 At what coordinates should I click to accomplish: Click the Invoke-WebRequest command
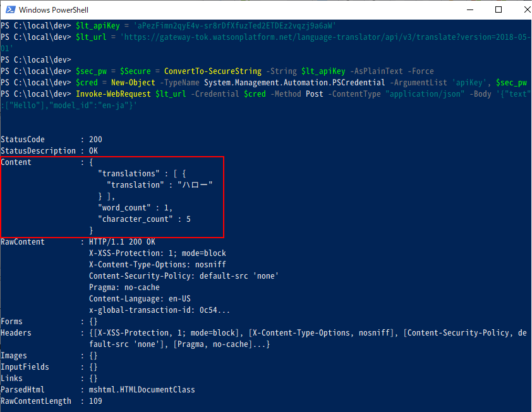coord(113,94)
